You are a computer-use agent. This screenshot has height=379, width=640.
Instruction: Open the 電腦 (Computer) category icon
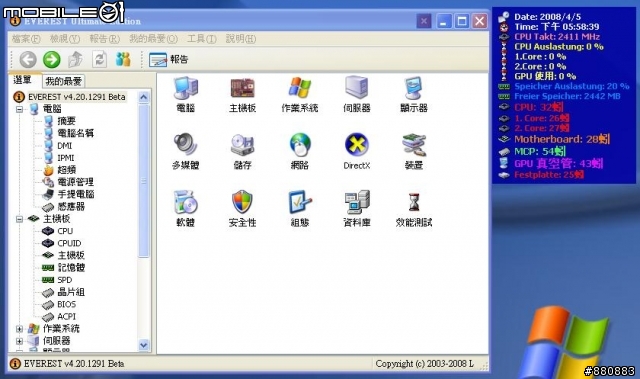pos(186,94)
